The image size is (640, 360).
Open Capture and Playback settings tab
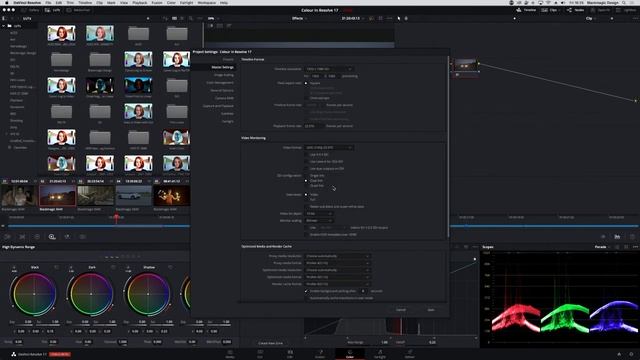pyautogui.click(x=218, y=106)
